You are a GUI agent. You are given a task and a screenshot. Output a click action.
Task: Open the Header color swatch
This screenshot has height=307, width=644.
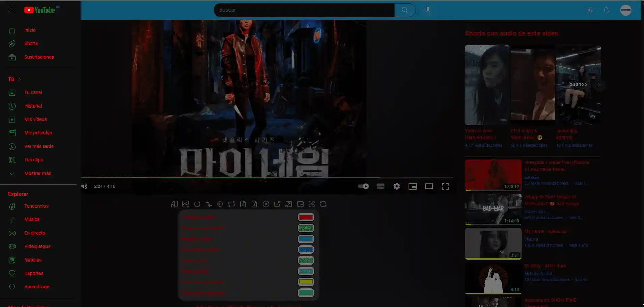click(306, 239)
